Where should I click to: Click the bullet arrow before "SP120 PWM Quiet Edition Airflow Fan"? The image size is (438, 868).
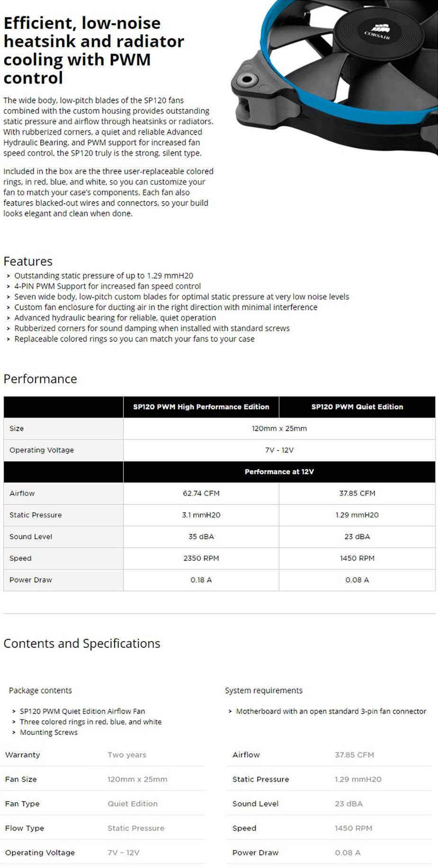point(14,712)
